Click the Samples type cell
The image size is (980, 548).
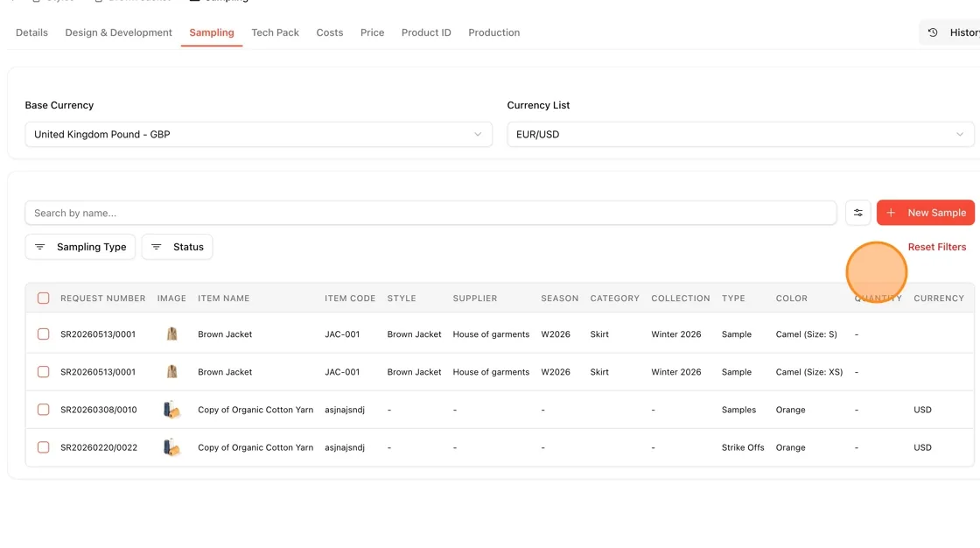point(738,410)
